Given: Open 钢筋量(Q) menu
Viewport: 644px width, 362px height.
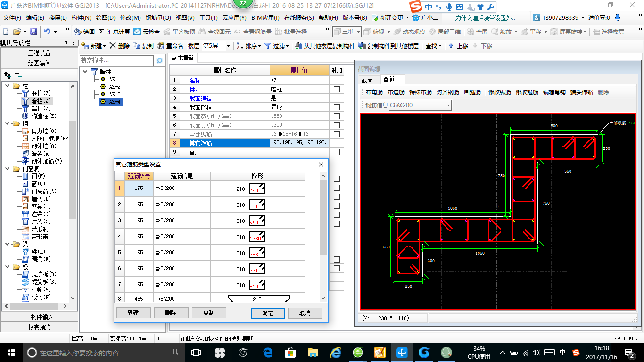Looking at the screenshot, I should [158, 18].
